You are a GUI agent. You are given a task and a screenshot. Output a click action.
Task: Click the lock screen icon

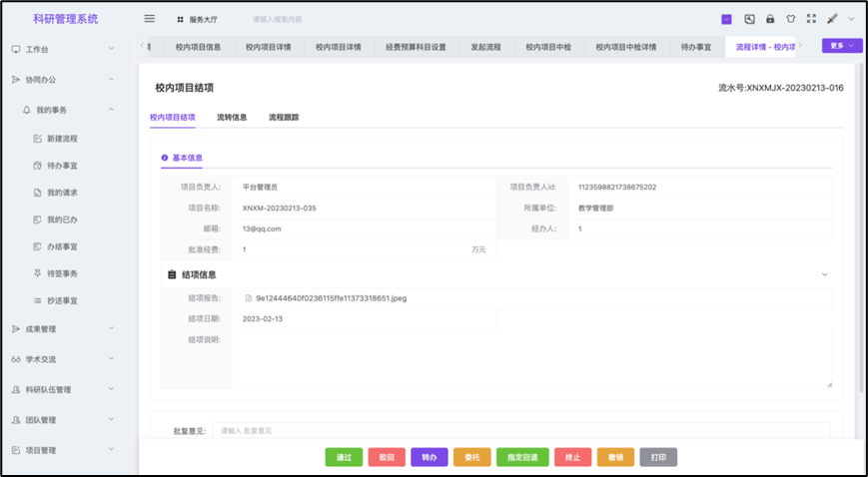770,19
